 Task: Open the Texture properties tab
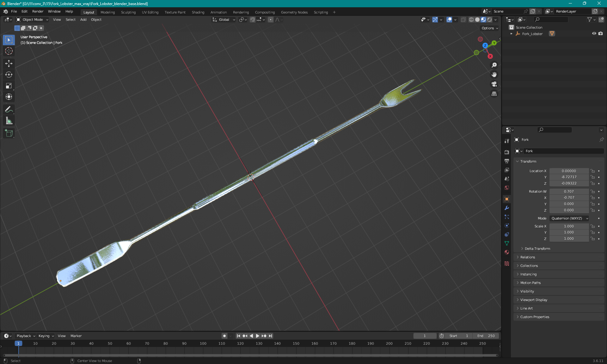pos(507,264)
